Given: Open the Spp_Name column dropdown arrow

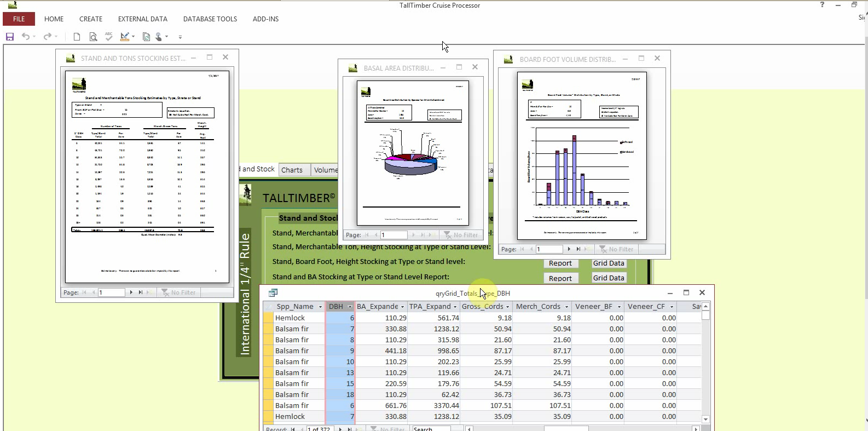Looking at the screenshot, I should pos(320,307).
